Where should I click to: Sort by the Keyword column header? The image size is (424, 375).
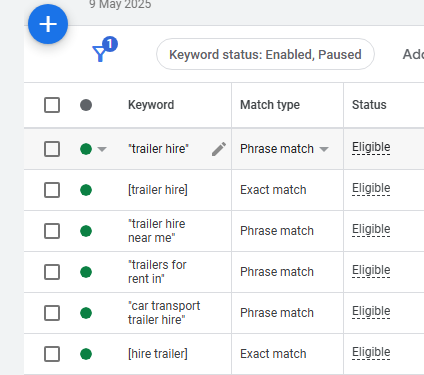[151, 105]
